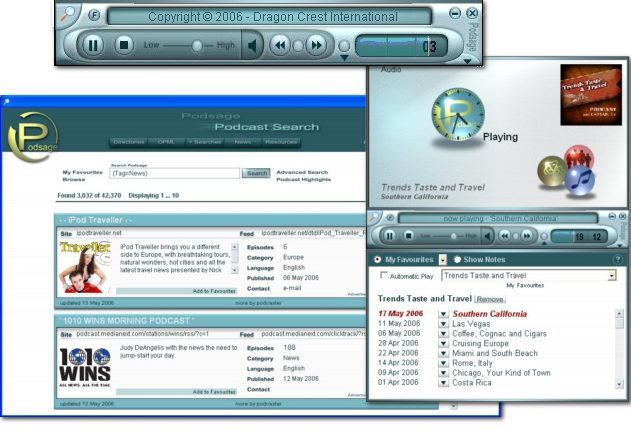Click the gold sphere icon
This screenshot has width=631, height=429.
pyautogui.click(x=552, y=171)
